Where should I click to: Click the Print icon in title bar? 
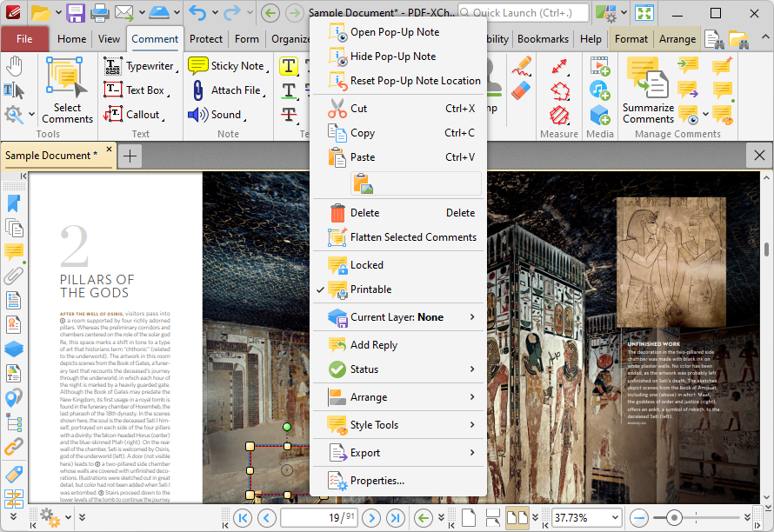tap(100, 13)
